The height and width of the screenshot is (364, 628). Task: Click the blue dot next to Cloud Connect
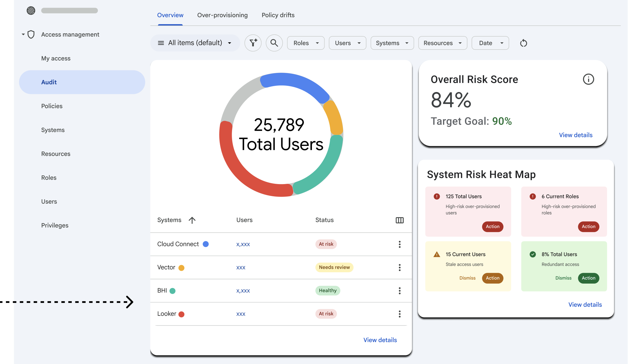[206, 244]
